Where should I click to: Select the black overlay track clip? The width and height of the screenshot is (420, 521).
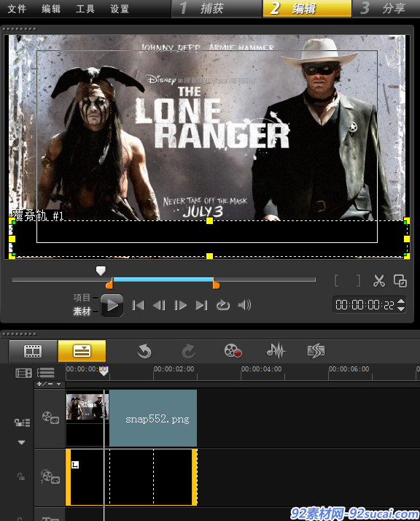point(131,477)
